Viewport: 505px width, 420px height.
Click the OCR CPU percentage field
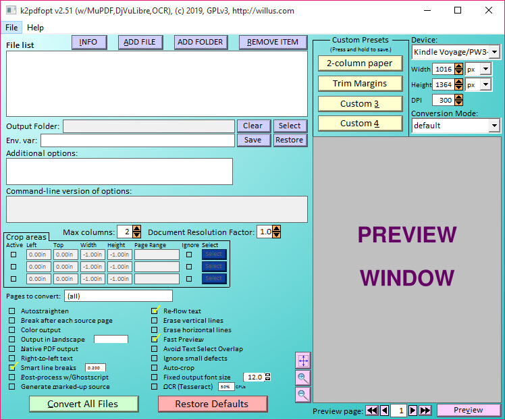pos(226,386)
